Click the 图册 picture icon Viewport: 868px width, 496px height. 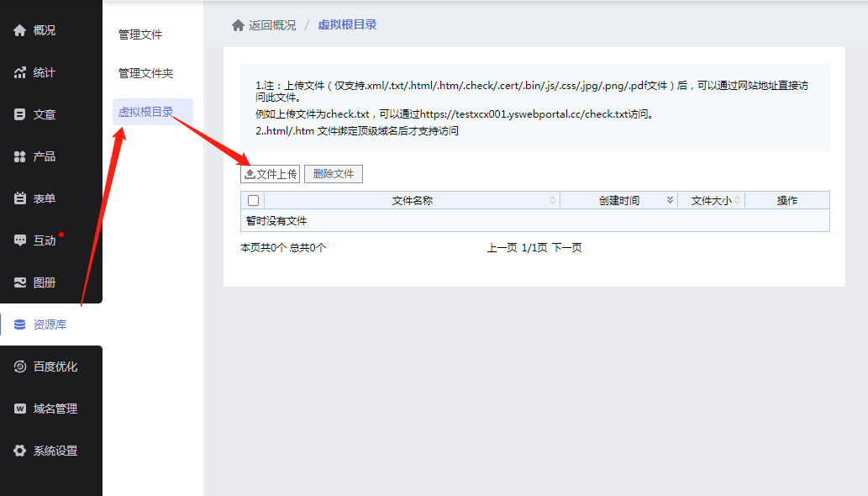[x=20, y=282]
